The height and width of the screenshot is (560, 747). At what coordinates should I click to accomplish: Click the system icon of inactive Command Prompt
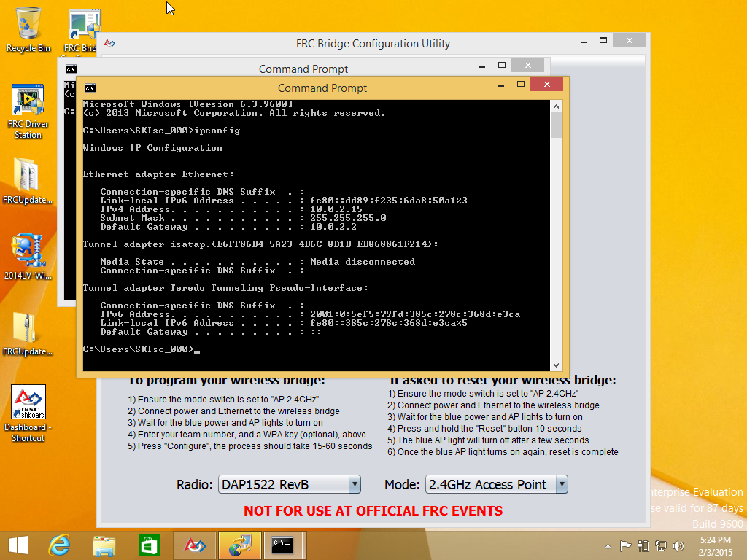coord(71,69)
